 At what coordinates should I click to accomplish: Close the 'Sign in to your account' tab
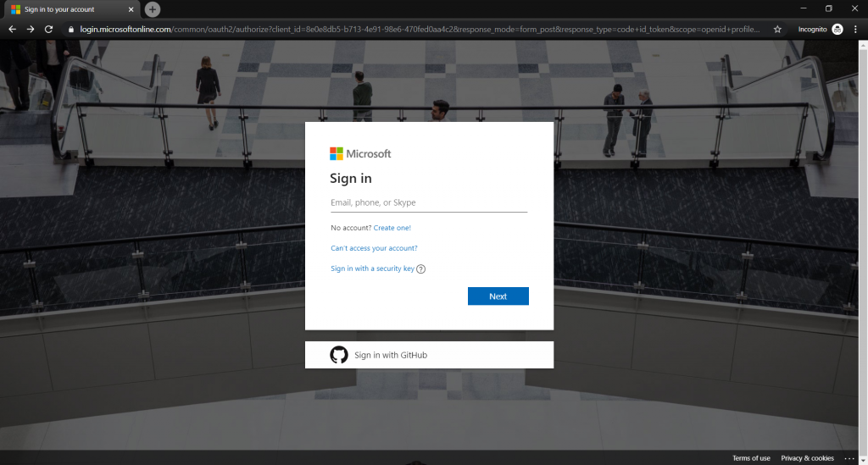(131, 9)
